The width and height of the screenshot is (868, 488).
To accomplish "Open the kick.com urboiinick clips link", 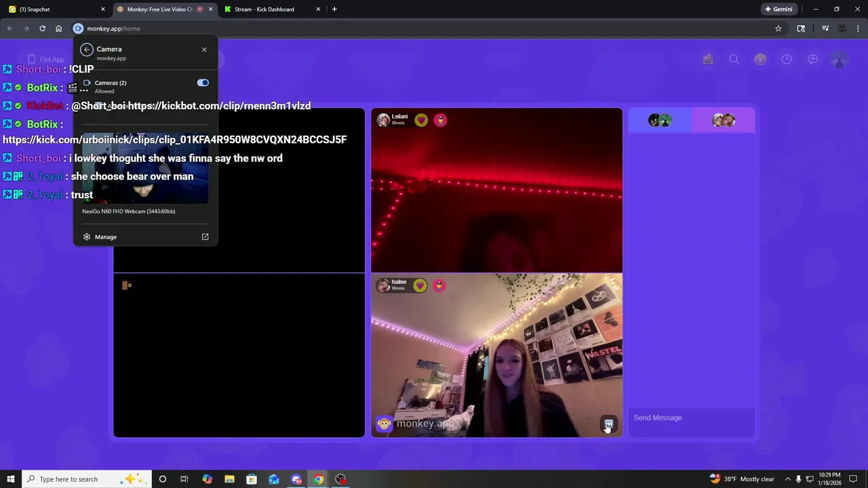I will tap(175, 140).
